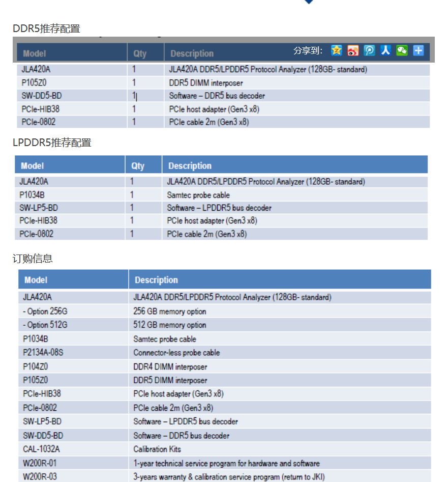Image resolution: width=448 pixels, height=482 pixels.
Task: Click the Description header in the 订购信息 table
Action: click(156, 280)
